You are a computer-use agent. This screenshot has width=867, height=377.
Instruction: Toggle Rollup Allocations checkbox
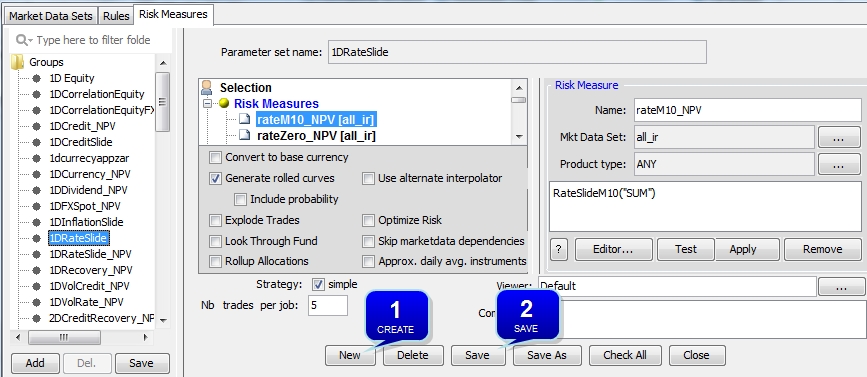pos(215,261)
